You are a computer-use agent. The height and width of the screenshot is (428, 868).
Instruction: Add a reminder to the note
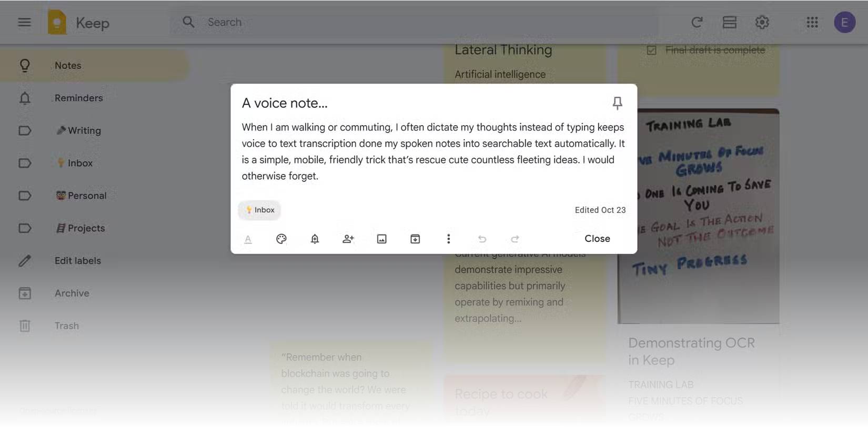pyautogui.click(x=315, y=239)
